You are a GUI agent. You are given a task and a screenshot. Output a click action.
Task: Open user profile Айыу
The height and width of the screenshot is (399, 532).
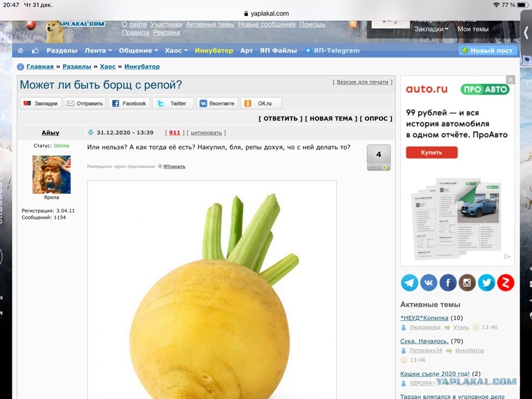click(x=50, y=132)
